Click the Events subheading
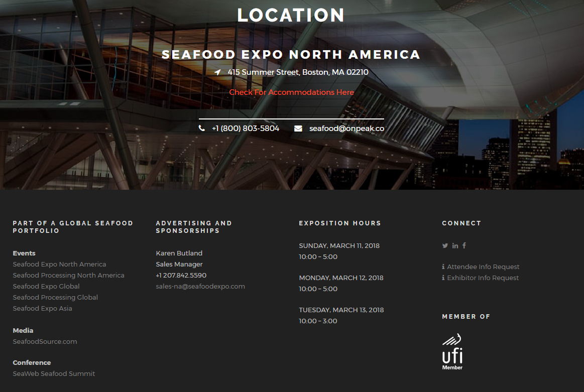 (x=24, y=253)
